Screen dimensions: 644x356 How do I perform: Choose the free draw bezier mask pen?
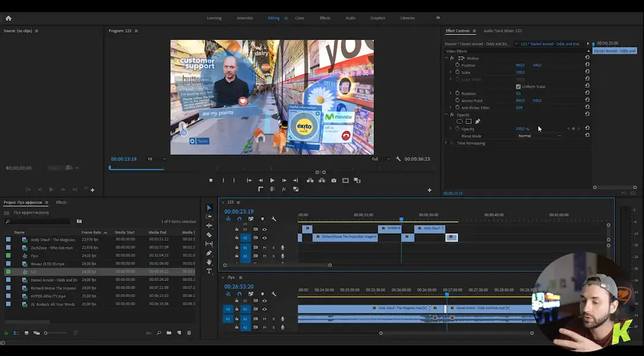pyautogui.click(x=478, y=122)
